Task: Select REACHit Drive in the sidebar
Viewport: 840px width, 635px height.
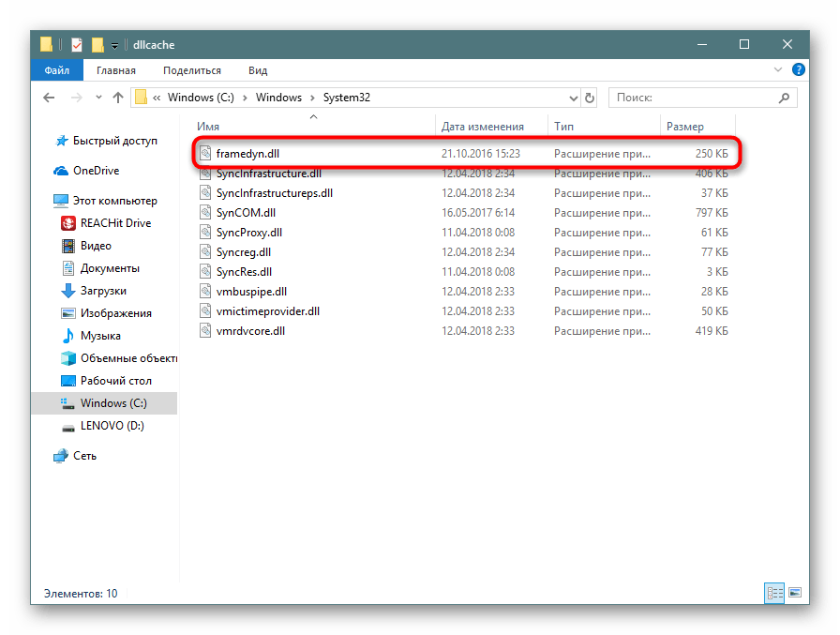Action: pyautogui.click(x=115, y=223)
